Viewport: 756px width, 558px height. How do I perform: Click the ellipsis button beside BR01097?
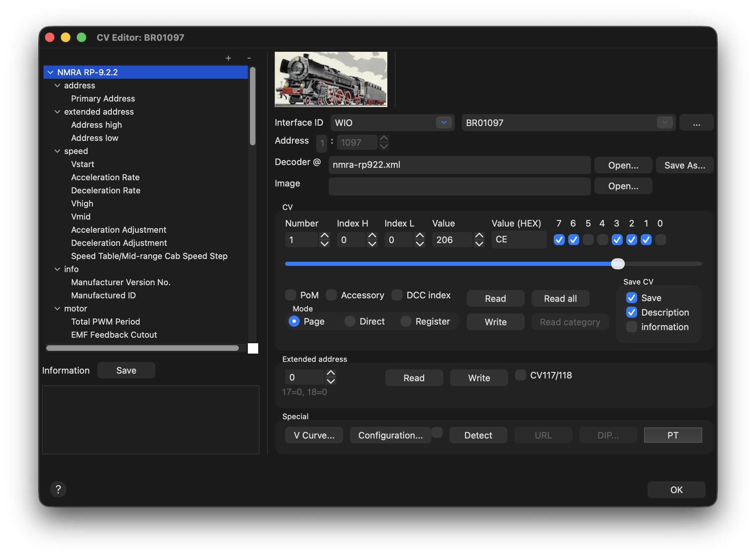[x=696, y=123]
